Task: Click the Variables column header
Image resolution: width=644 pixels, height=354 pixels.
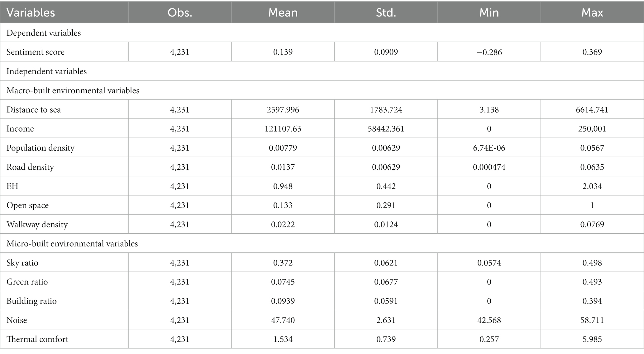Action: point(31,12)
